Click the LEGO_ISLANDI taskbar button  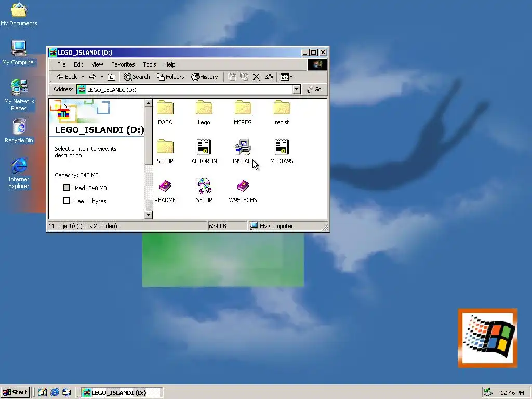pyautogui.click(x=122, y=393)
